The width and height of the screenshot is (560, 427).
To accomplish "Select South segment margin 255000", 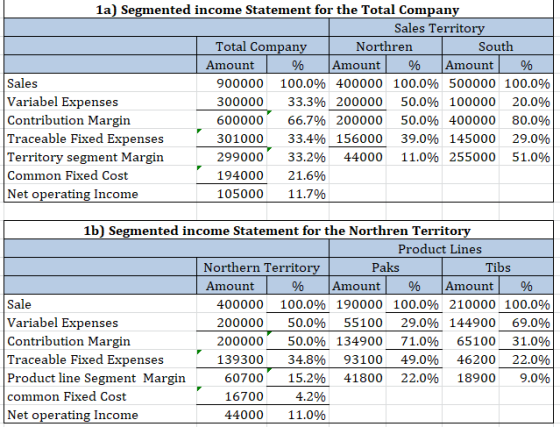I will pyautogui.click(x=471, y=157).
